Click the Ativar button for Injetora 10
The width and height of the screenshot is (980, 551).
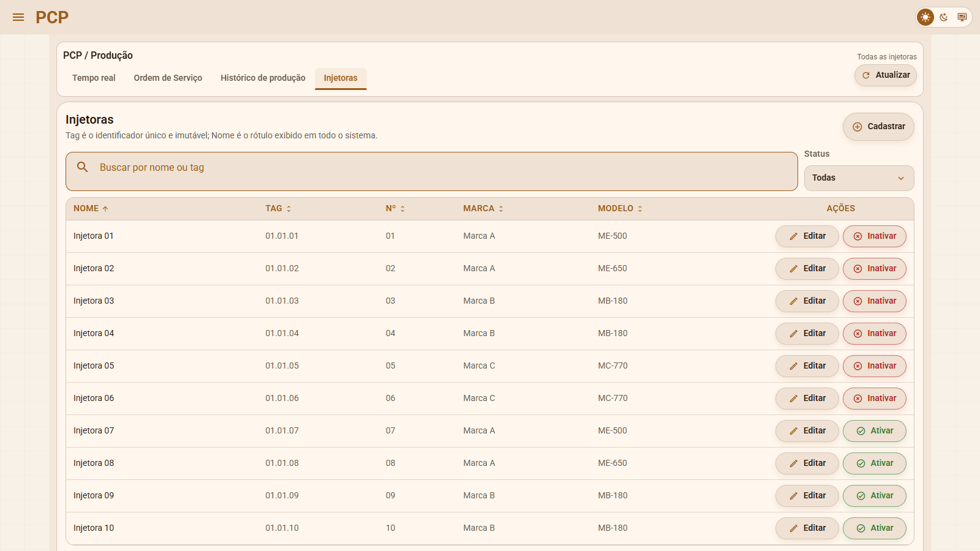point(874,528)
